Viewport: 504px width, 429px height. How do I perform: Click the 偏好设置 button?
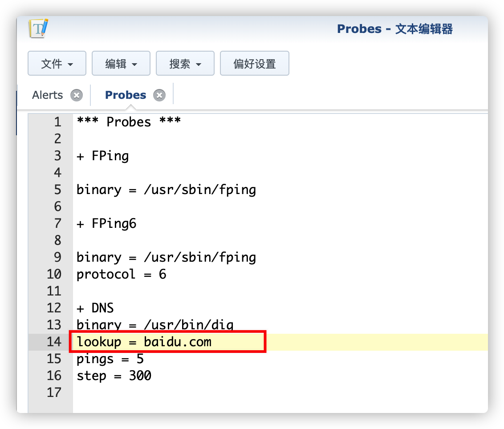(x=255, y=64)
